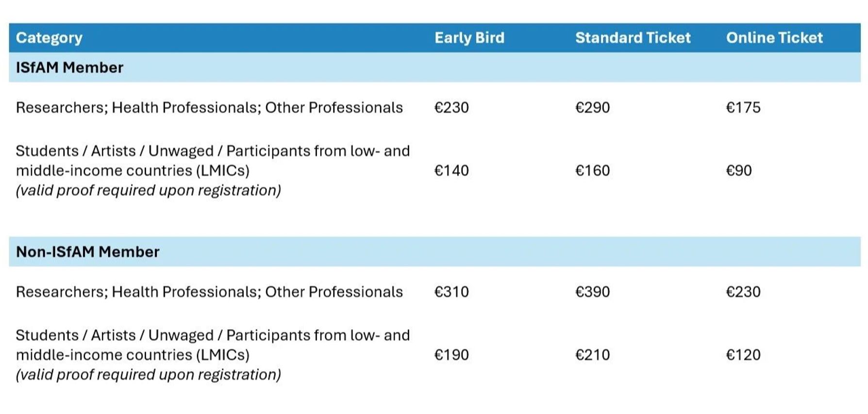Screen dimensions: 868x414
Task: Select the €390 standard ticket price
Action: point(592,292)
